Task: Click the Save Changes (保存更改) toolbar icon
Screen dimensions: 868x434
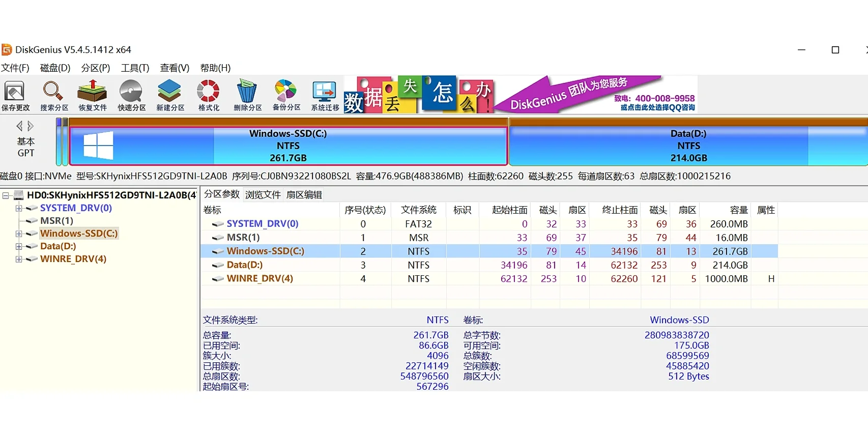Action: click(15, 96)
